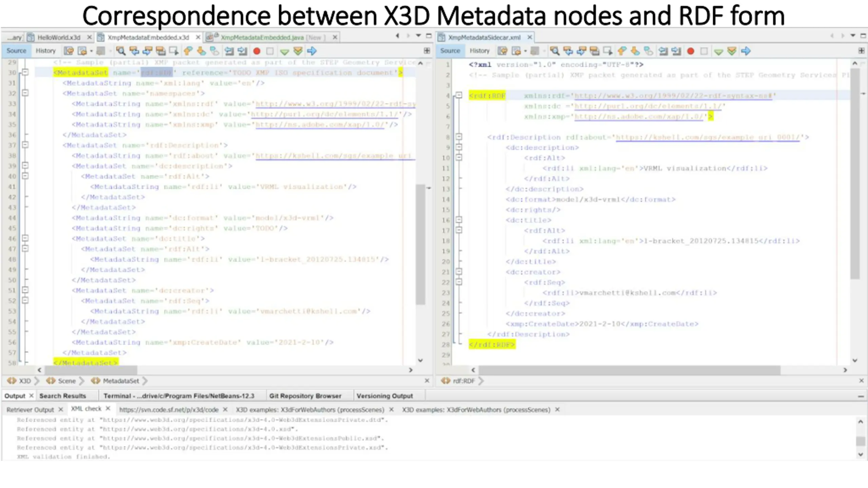The image size is (868, 488).
Task: Start macro recording in Sidecar editor toolbar
Action: tap(691, 51)
